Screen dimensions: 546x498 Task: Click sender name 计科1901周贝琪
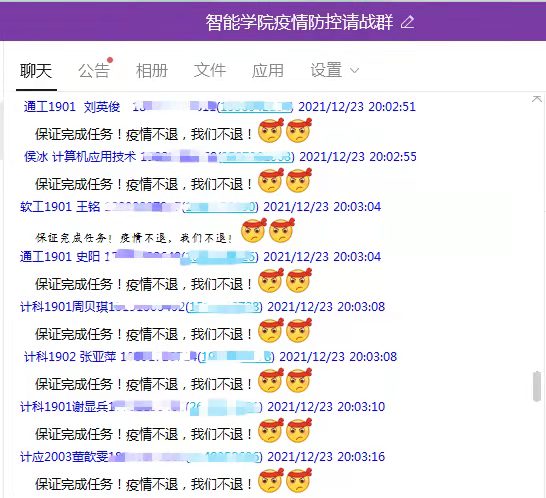[x=64, y=307]
